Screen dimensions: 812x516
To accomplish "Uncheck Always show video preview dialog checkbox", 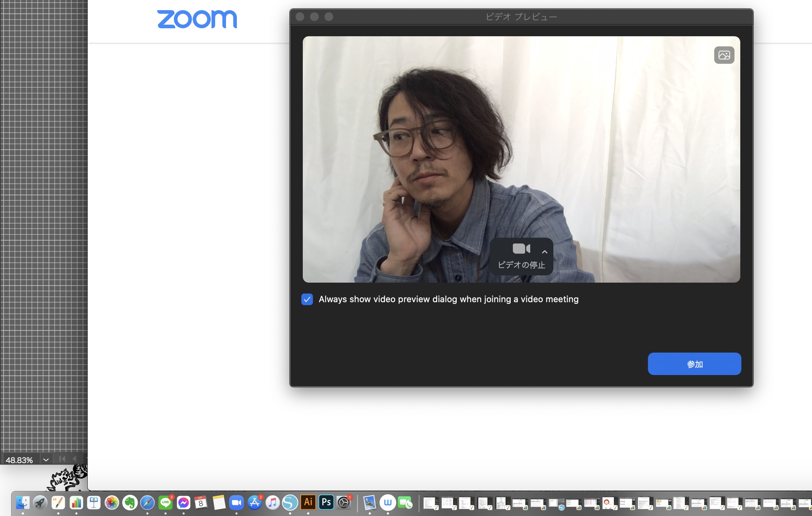I will pyautogui.click(x=307, y=299).
